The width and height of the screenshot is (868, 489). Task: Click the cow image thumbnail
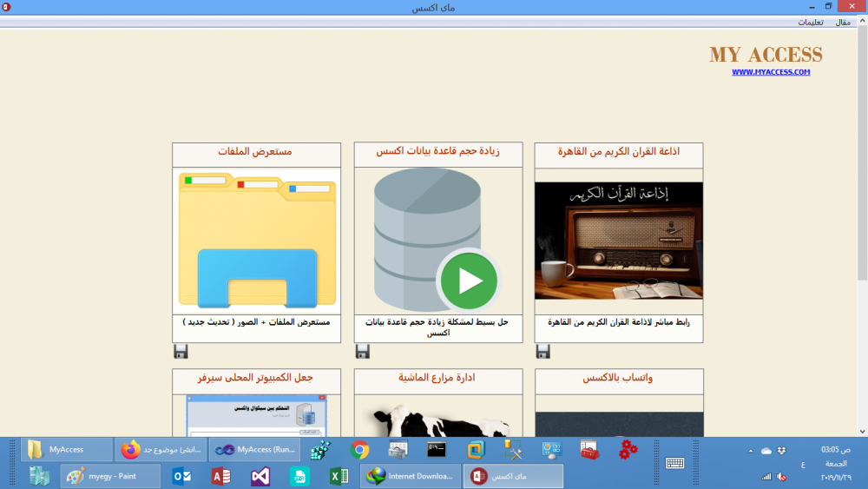coord(440,420)
